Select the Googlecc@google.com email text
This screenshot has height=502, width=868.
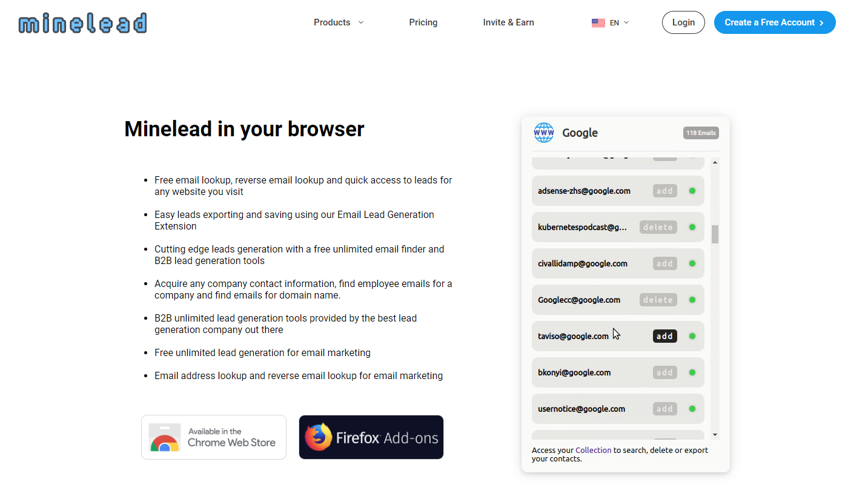[x=579, y=300]
